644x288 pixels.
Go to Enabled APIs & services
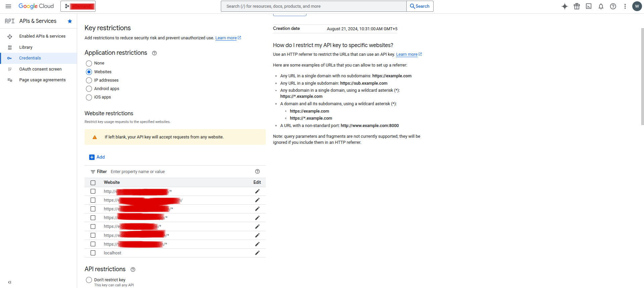point(42,36)
